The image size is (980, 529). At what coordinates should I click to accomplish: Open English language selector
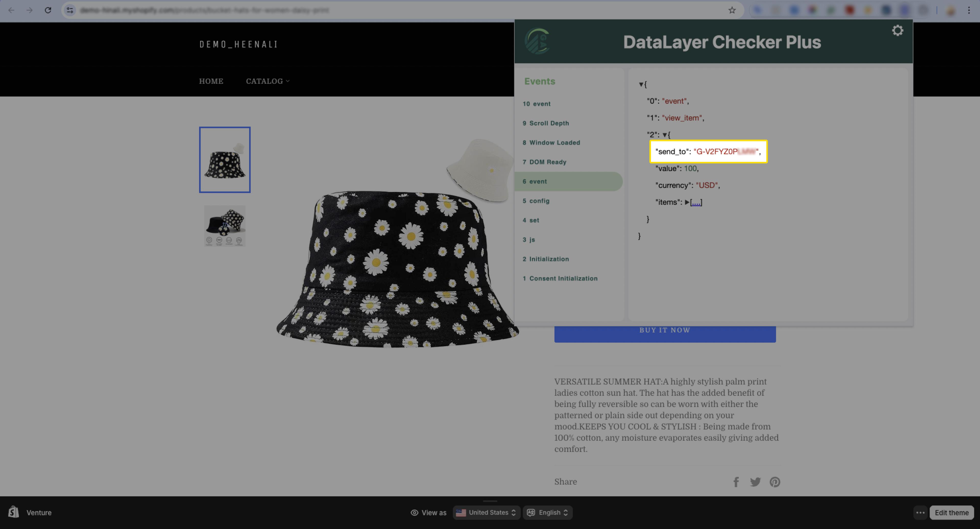548,512
